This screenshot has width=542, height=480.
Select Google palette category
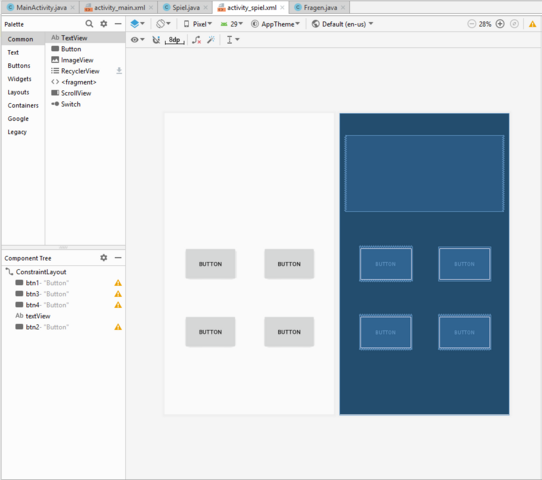click(23, 119)
